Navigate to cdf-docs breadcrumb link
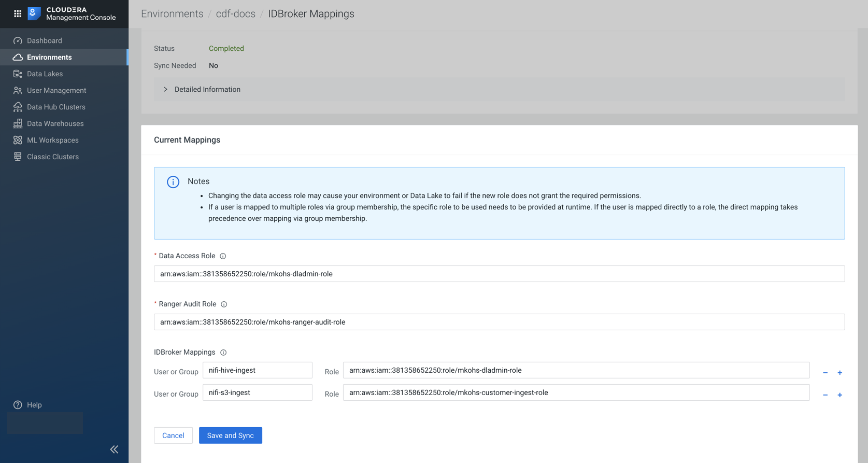 click(235, 14)
